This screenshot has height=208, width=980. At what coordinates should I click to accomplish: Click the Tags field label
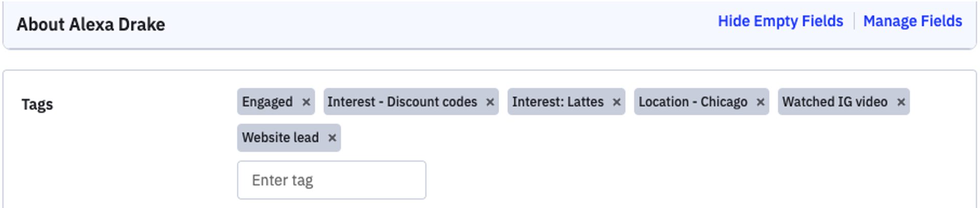click(37, 104)
